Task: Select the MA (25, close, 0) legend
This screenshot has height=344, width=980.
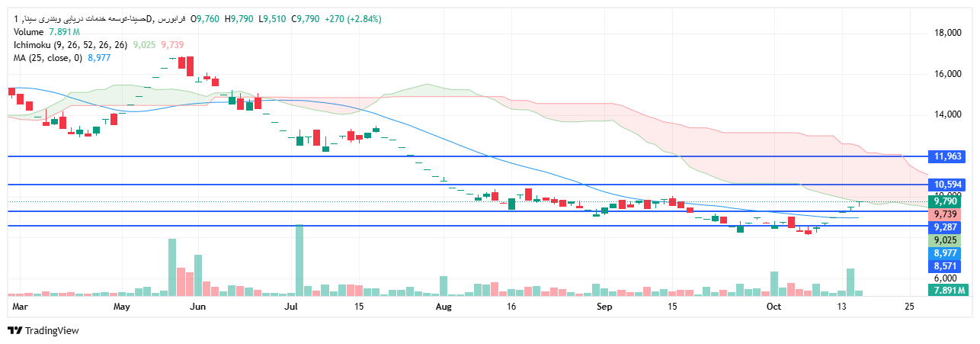Action: (x=47, y=58)
